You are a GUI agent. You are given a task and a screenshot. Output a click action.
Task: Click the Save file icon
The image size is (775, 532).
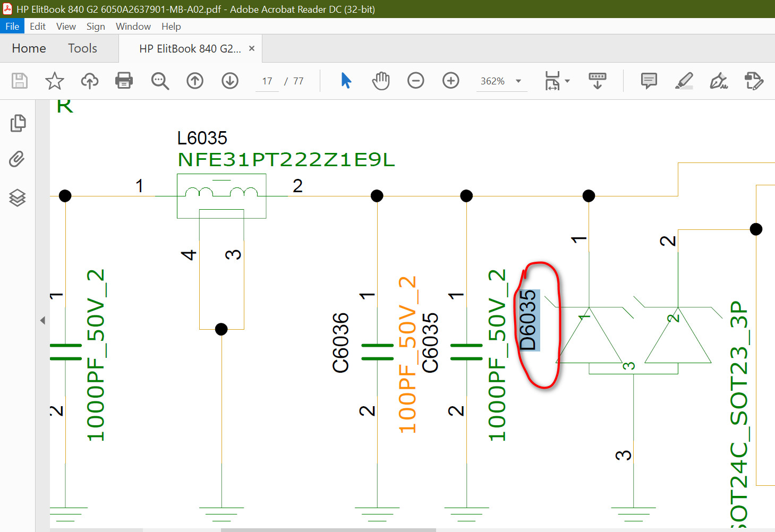(x=20, y=81)
